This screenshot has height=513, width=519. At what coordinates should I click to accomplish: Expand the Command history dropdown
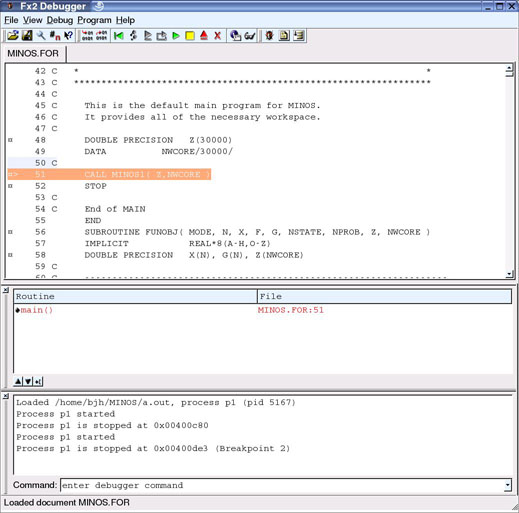[x=507, y=485]
